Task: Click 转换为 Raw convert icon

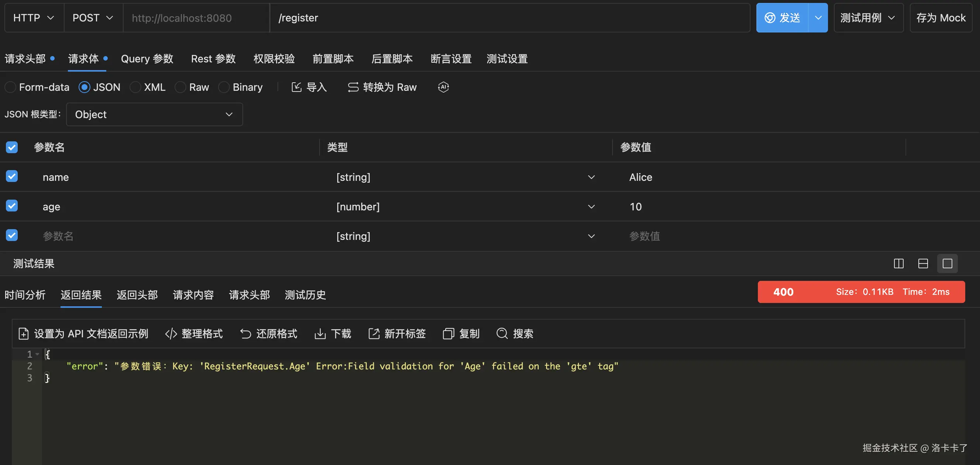Action: (353, 87)
